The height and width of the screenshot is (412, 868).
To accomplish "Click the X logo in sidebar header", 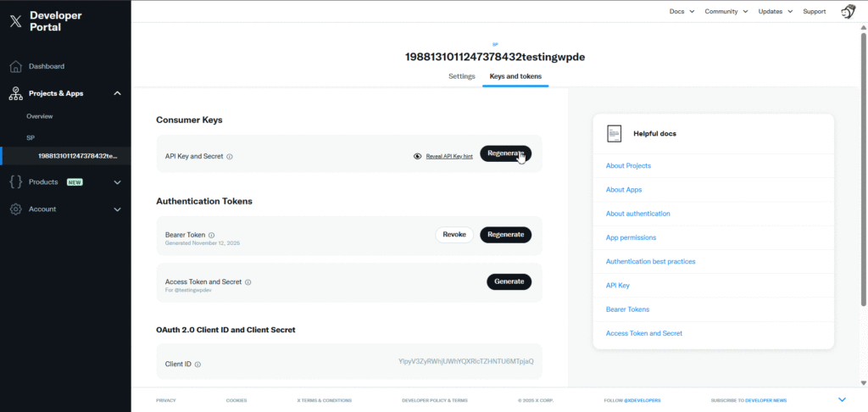I will tap(15, 21).
